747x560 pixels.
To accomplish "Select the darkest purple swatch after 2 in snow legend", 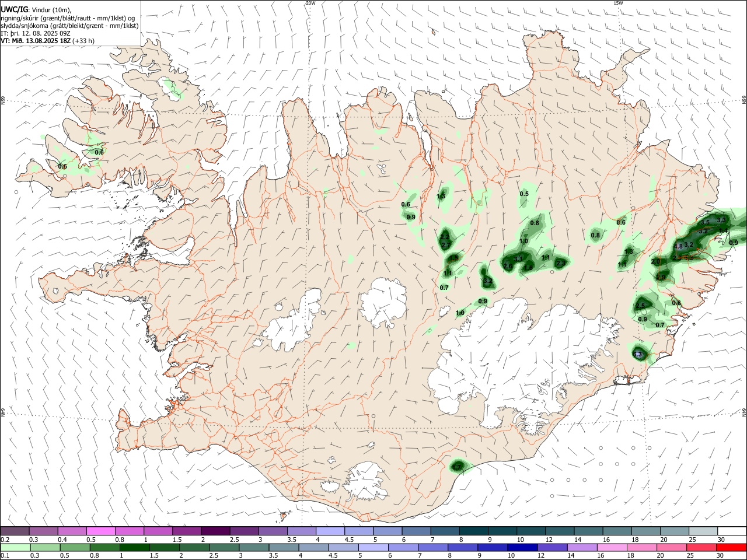I will click(215, 531).
